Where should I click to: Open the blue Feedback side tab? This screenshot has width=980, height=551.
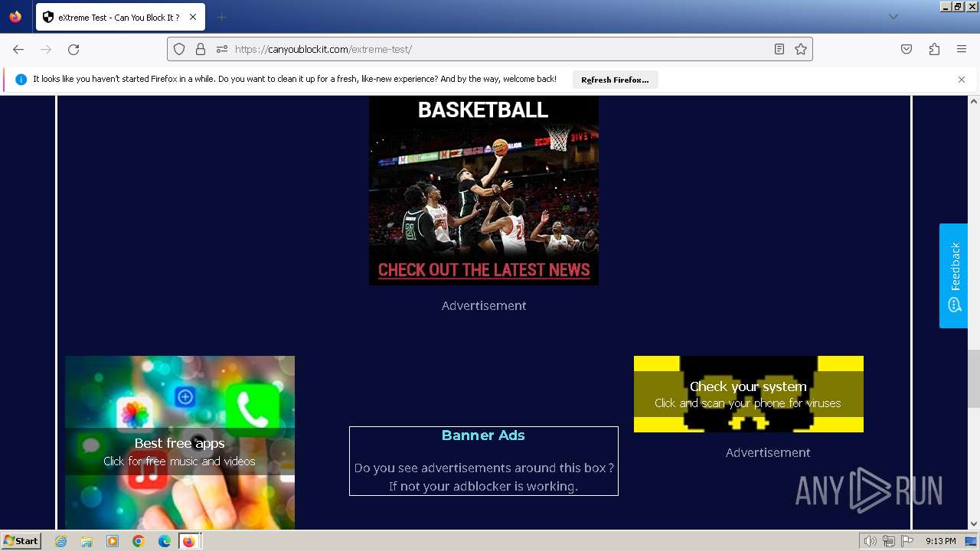tap(954, 275)
